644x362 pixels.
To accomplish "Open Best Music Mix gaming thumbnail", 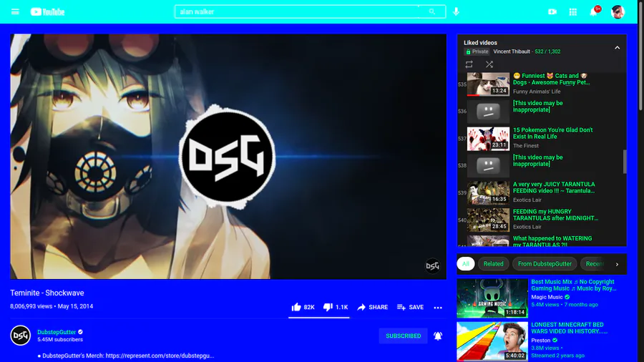I will 492,298.
